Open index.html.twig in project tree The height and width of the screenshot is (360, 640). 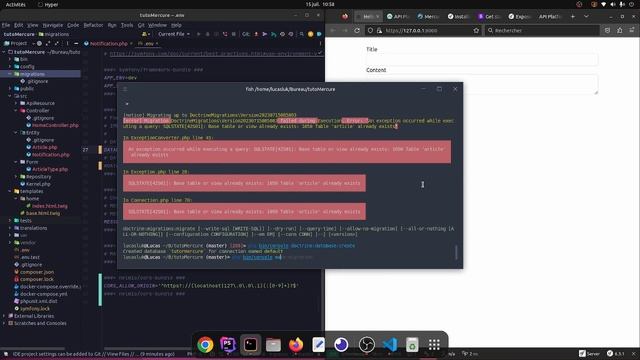click(50, 206)
